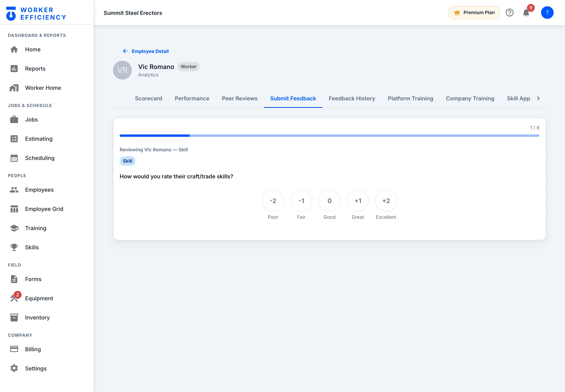The height and width of the screenshot is (392, 565).
Task: Click the VR employee avatar
Action: [122, 70]
